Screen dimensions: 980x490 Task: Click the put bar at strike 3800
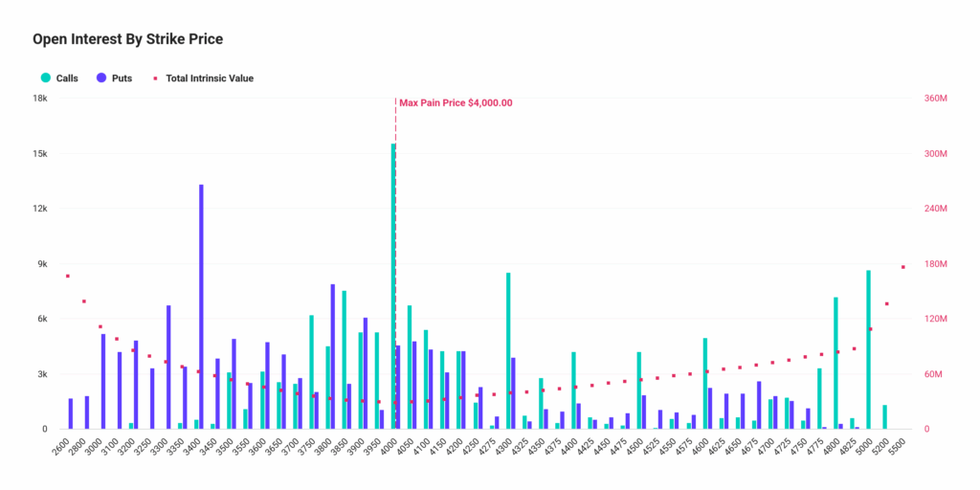pos(332,357)
